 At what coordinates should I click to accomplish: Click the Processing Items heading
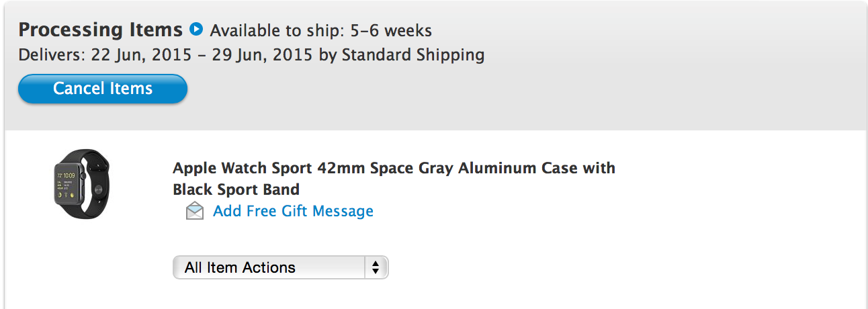(101, 30)
